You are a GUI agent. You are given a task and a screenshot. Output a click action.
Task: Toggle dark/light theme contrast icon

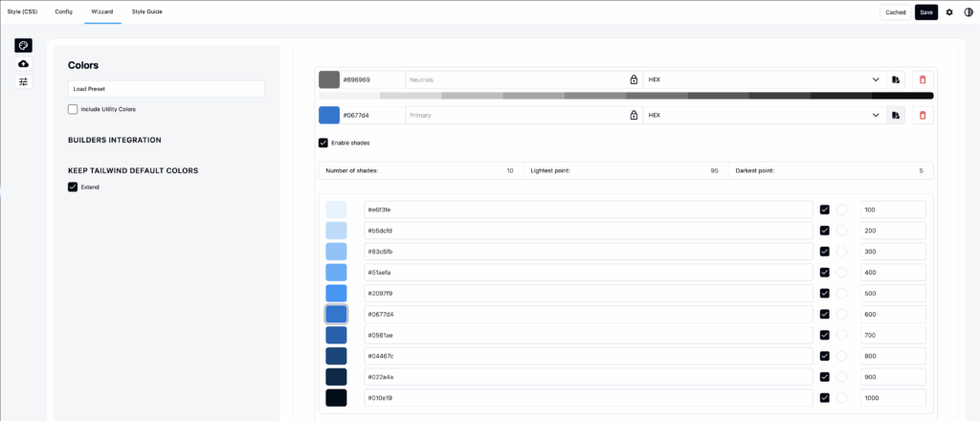coord(969,11)
